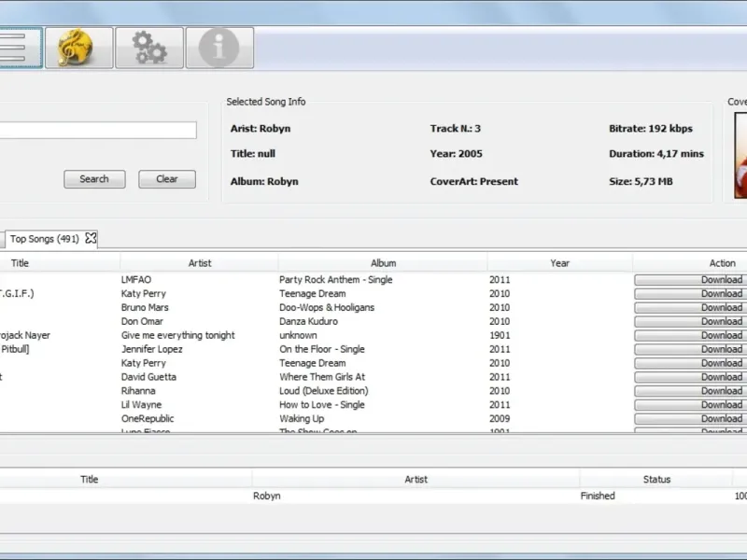Screen dimensions: 747x560
Task: Download the Bruno Mars Doo-Wops & Hooligans song
Action: 691,308
